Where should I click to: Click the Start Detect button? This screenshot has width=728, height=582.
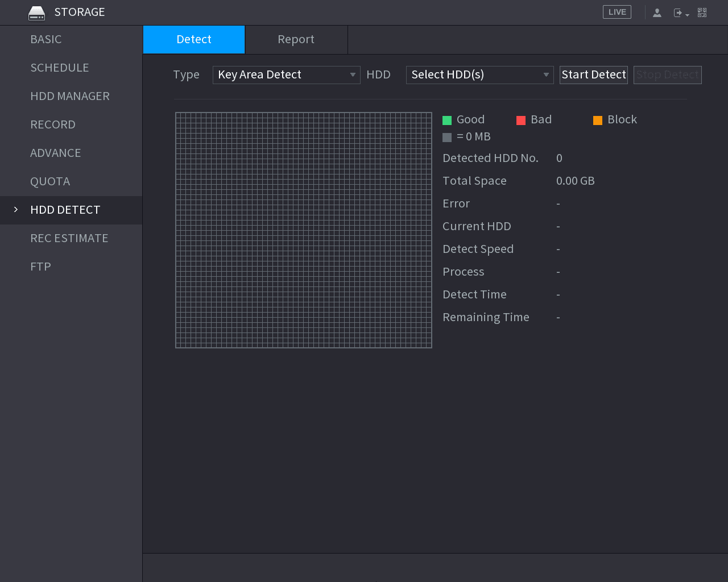(594, 74)
